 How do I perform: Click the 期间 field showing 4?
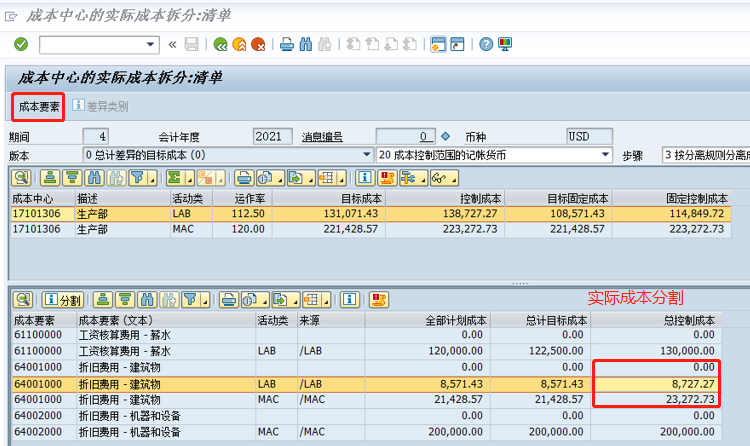[x=96, y=136]
